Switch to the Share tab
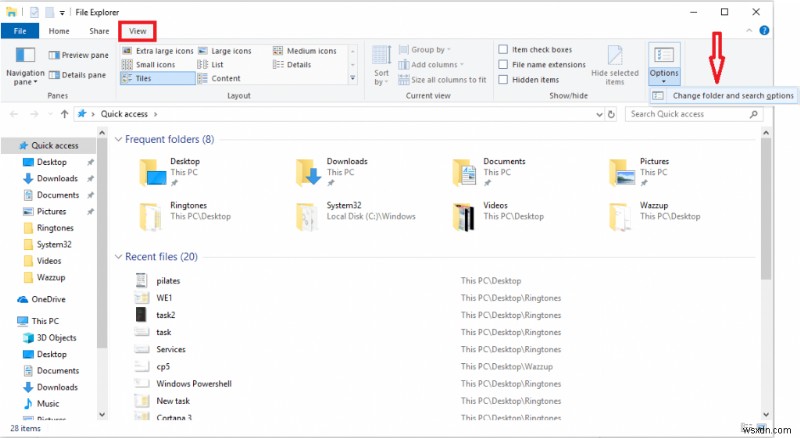The width and height of the screenshot is (800, 438). 99,31
